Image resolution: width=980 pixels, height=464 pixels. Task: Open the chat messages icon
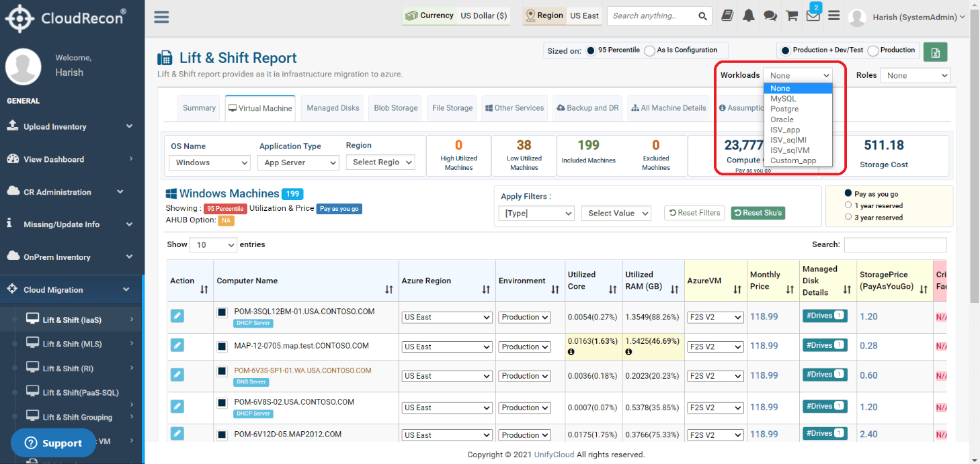tap(770, 16)
